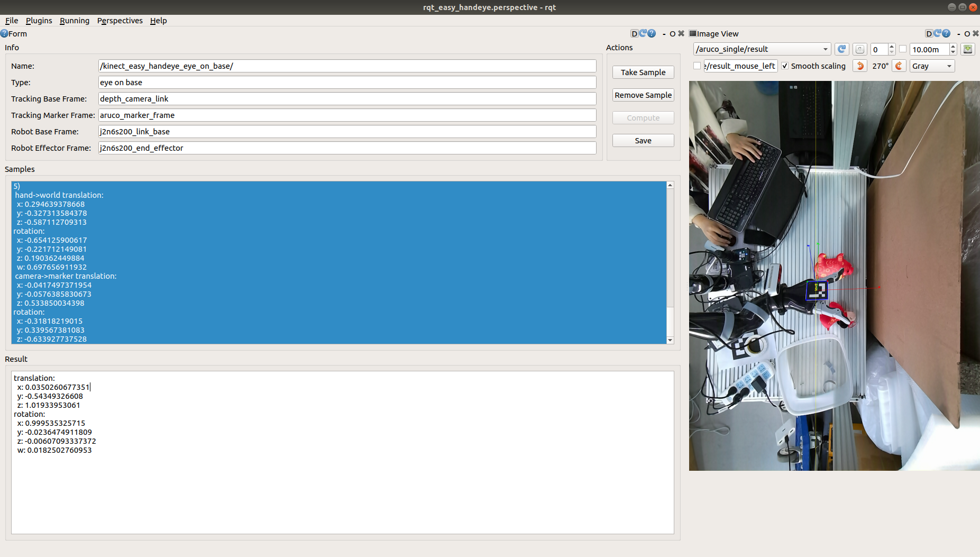Screen dimensions: 980x557
Task: Rotate image right with the clockwise arrow
Action: (x=899, y=66)
